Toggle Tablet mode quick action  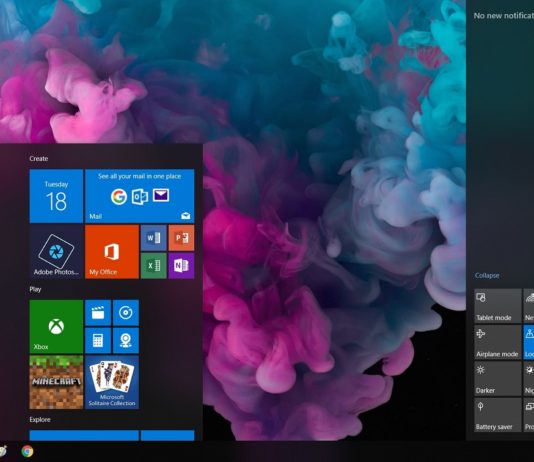coord(498,306)
